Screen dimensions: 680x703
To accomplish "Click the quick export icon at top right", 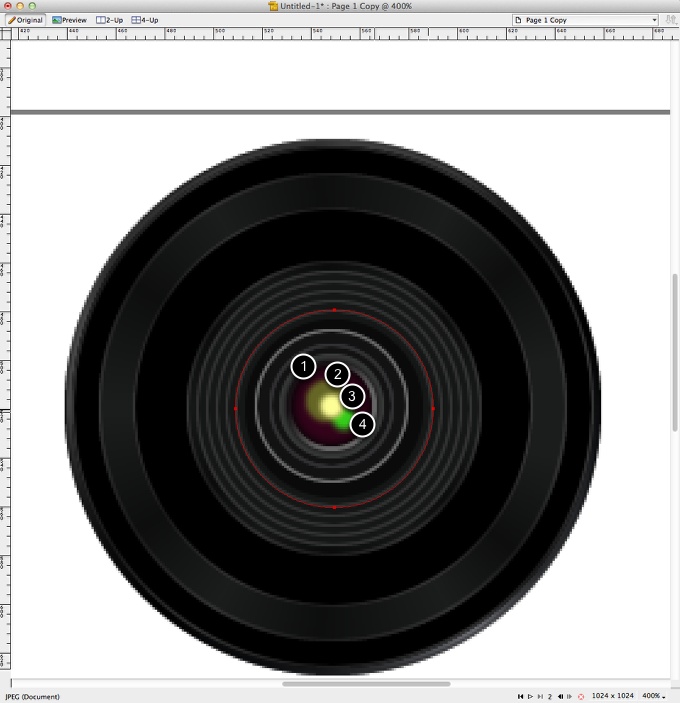I will (x=670, y=20).
